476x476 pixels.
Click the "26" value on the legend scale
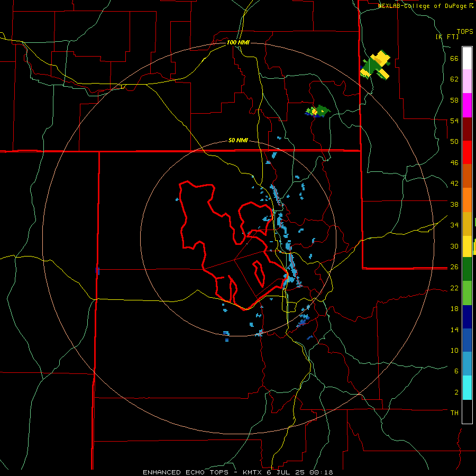[x=454, y=267]
